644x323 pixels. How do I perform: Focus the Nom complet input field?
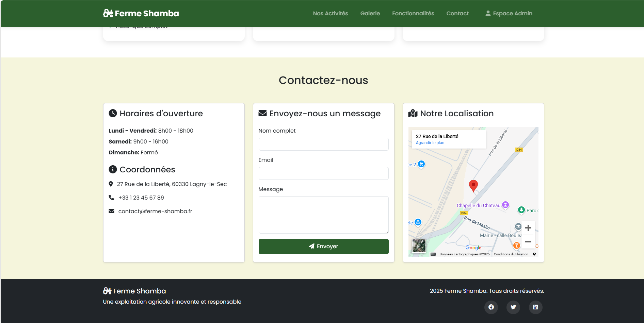(x=323, y=144)
